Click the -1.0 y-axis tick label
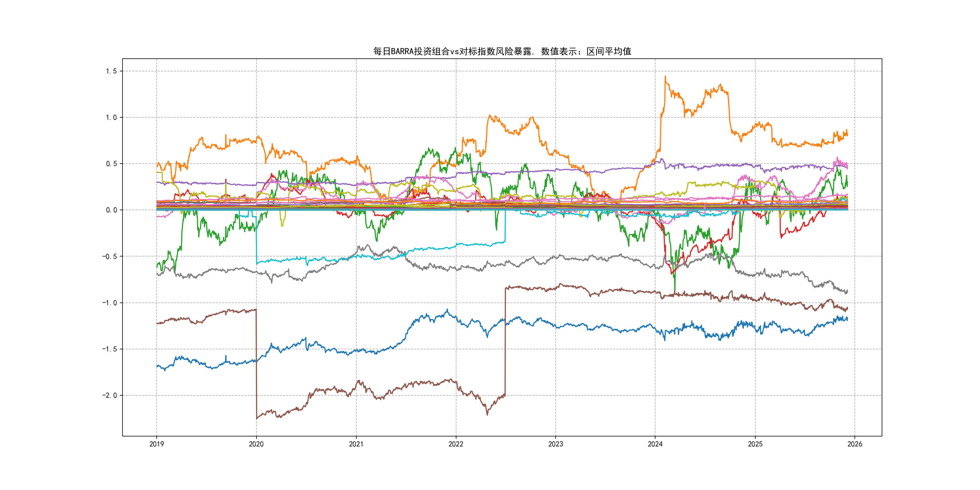Image resolution: width=980 pixels, height=490 pixels. point(109,303)
